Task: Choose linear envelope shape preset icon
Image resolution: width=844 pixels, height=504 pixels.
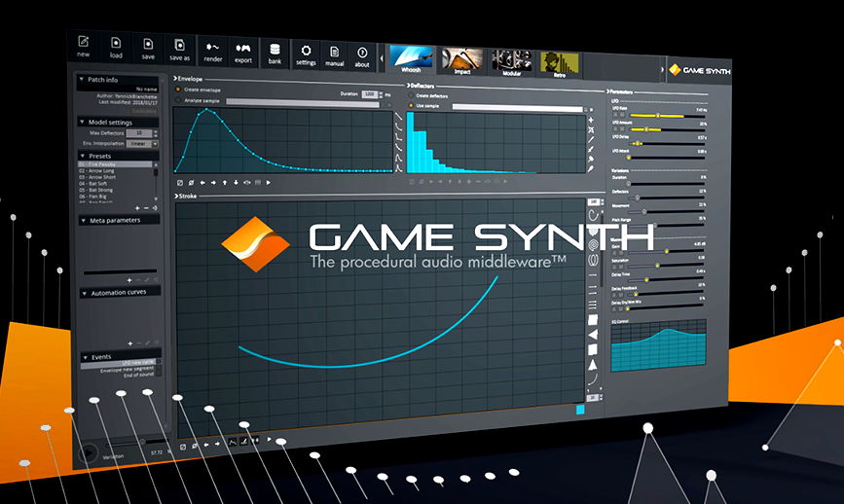Action: pyautogui.click(x=398, y=116)
